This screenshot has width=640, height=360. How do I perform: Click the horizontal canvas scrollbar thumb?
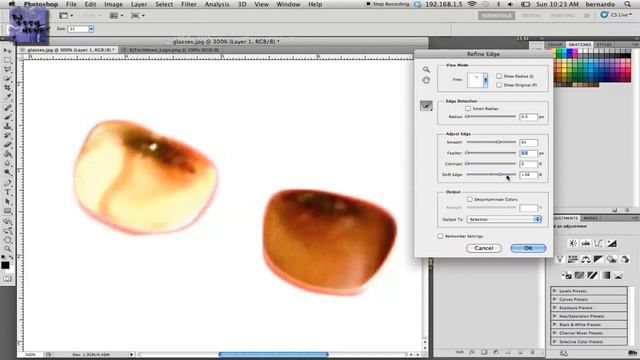tap(273, 354)
